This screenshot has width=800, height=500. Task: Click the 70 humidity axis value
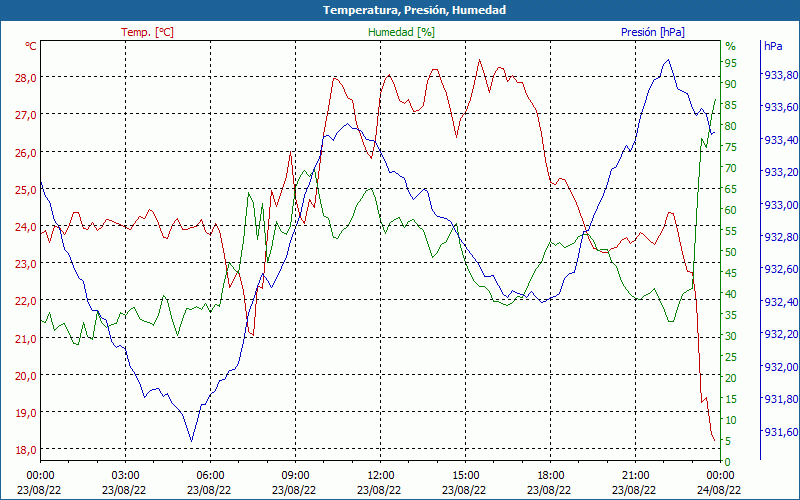pyautogui.click(x=731, y=168)
